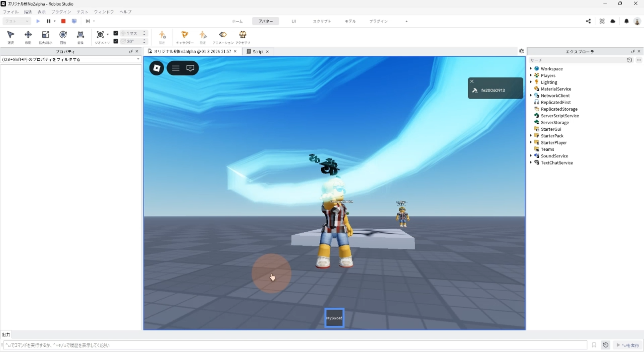This screenshot has width=644, height=362.
Task: Select ServerScriptService in Explorer
Action: tap(559, 116)
